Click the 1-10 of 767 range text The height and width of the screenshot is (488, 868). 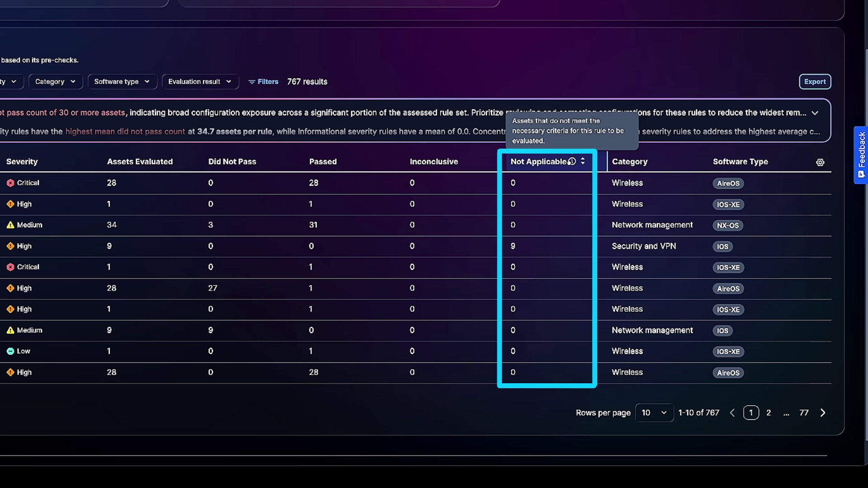(x=698, y=413)
